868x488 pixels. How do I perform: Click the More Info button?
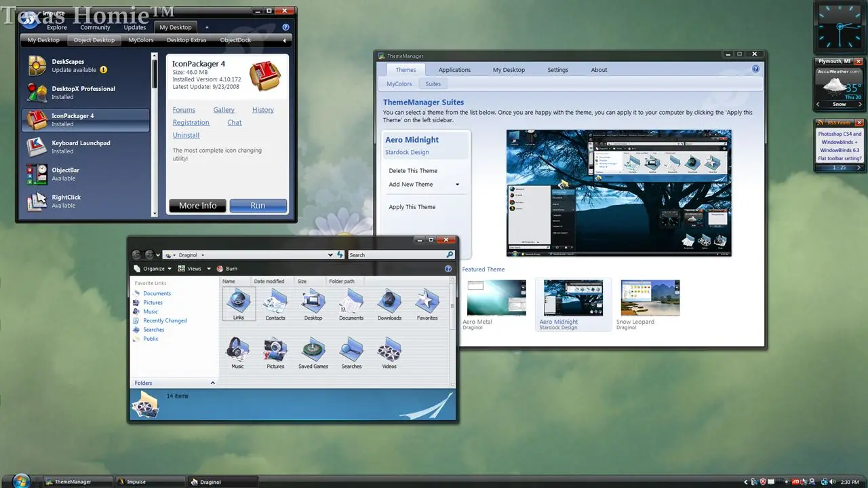click(x=198, y=206)
